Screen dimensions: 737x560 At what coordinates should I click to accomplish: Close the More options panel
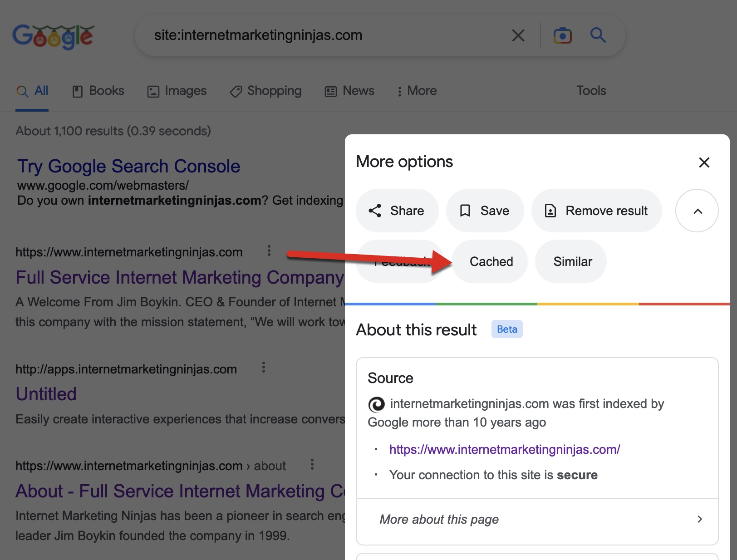click(x=704, y=162)
